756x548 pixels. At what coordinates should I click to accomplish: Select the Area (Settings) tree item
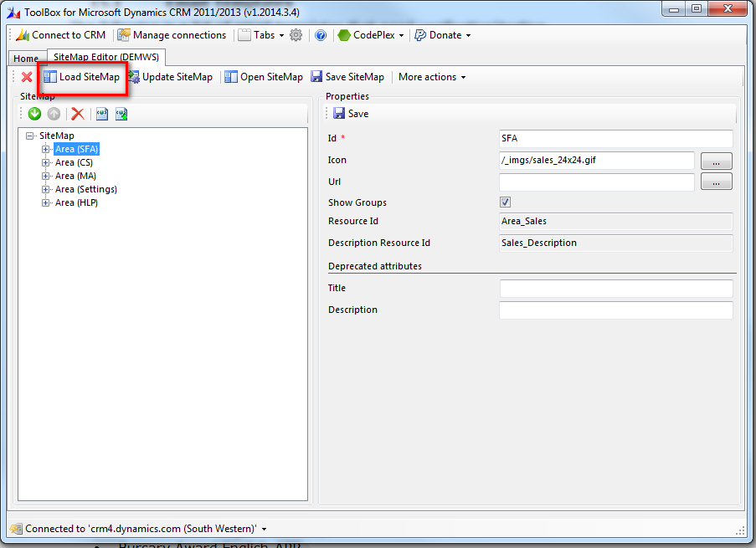point(86,189)
